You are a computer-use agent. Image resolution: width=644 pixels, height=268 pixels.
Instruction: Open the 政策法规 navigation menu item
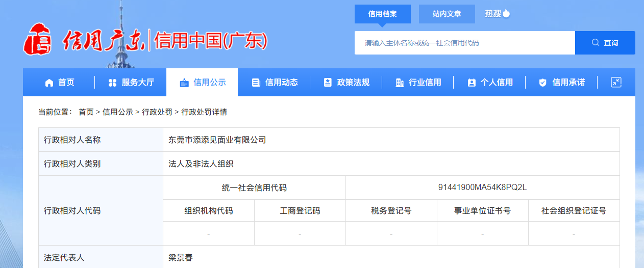(346, 83)
